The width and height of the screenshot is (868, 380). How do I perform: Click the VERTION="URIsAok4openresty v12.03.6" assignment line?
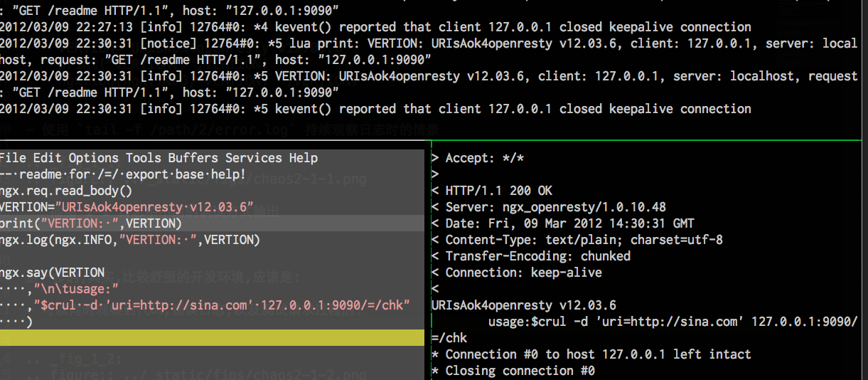127,207
